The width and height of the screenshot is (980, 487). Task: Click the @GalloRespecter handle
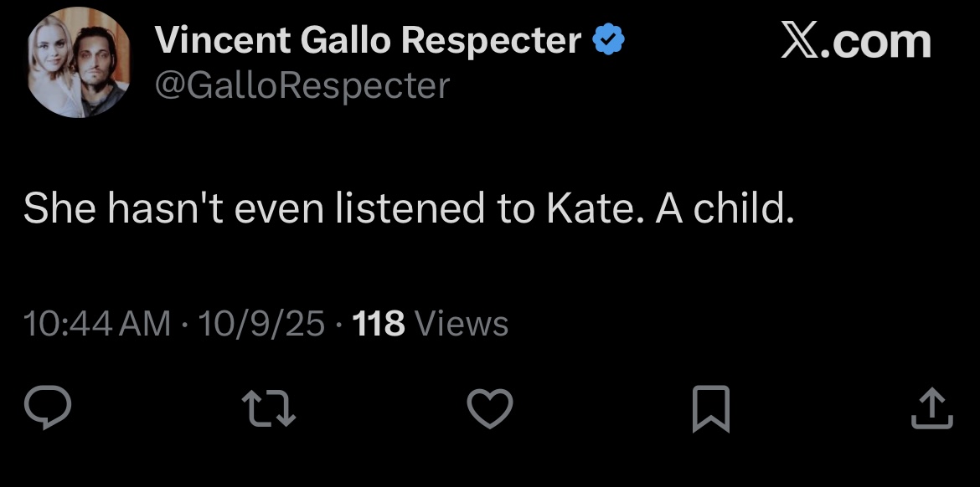(302, 85)
